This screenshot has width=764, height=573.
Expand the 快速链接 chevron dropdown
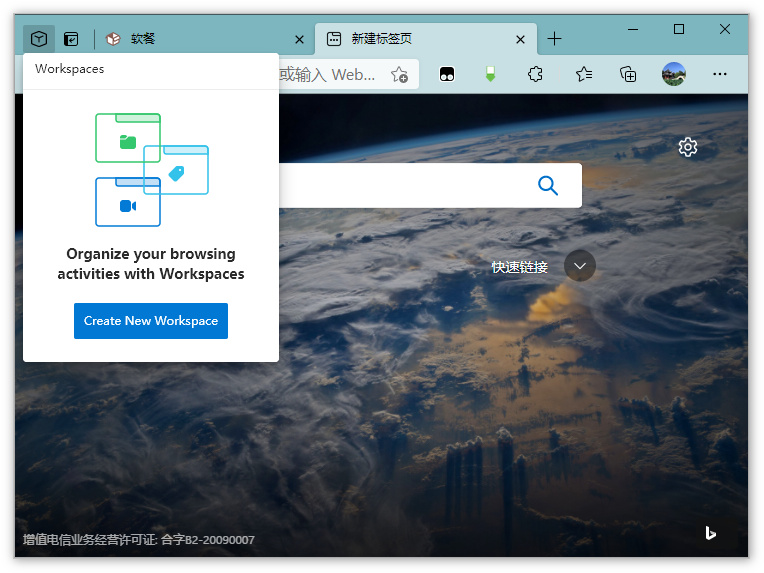[x=580, y=266]
